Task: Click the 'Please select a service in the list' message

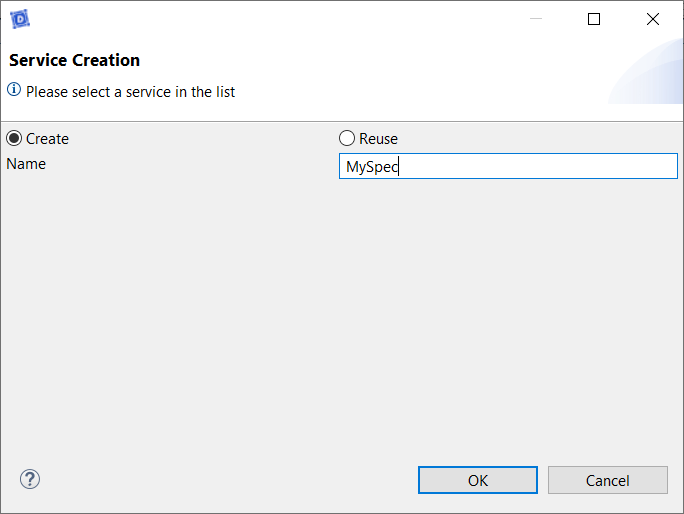Action: (x=130, y=92)
